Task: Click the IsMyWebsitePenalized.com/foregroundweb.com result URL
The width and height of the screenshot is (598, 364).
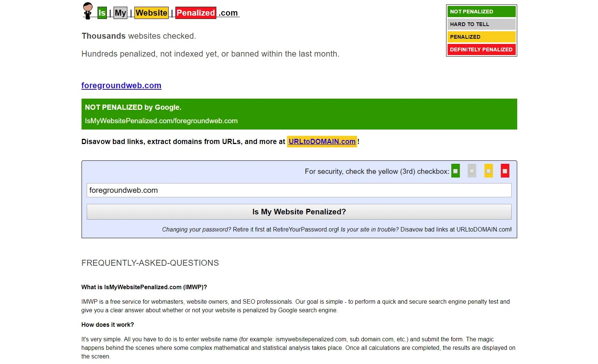Action: pos(161,121)
